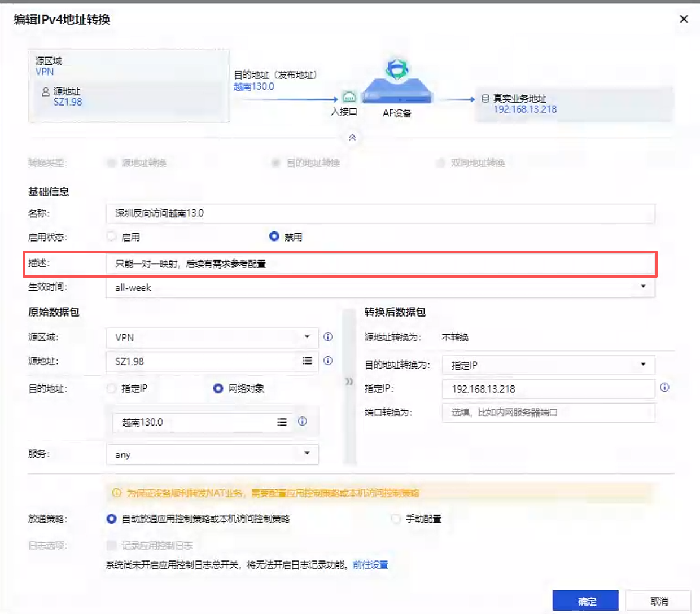Click the 确定 confirm button
This screenshot has height=614, width=700.
pyautogui.click(x=585, y=602)
